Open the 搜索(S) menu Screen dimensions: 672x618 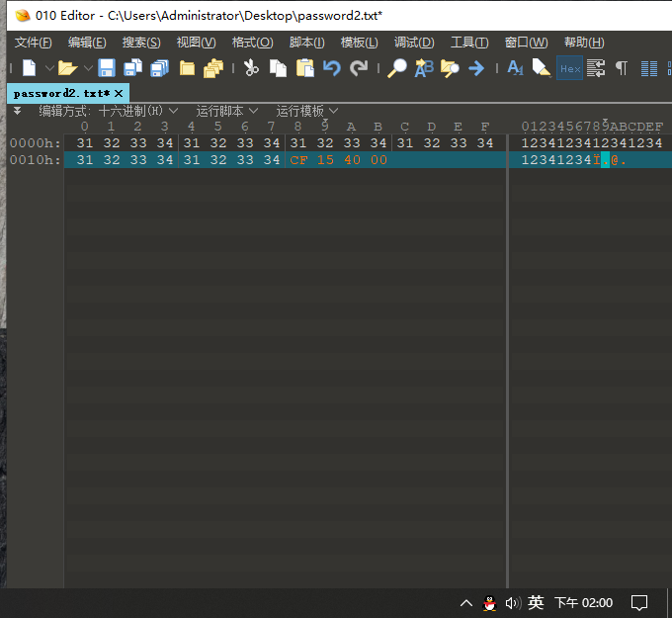click(141, 43)
